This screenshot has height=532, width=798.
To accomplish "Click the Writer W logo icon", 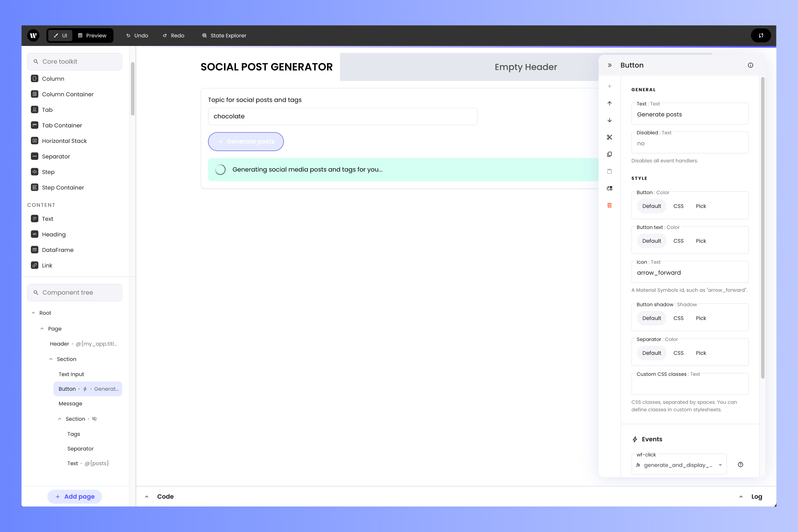I will (x=33, y=35).
